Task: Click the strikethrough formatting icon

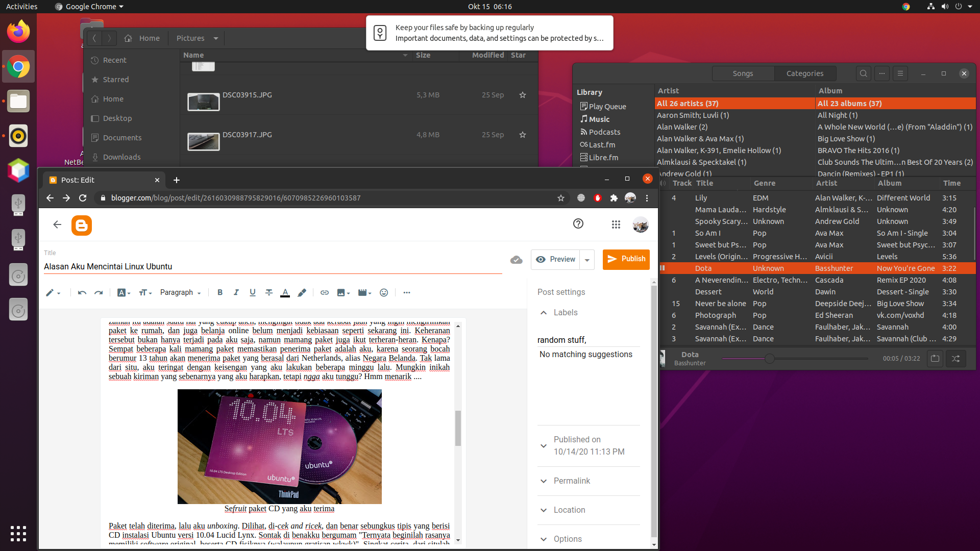Action: click(x=269, y=292)
